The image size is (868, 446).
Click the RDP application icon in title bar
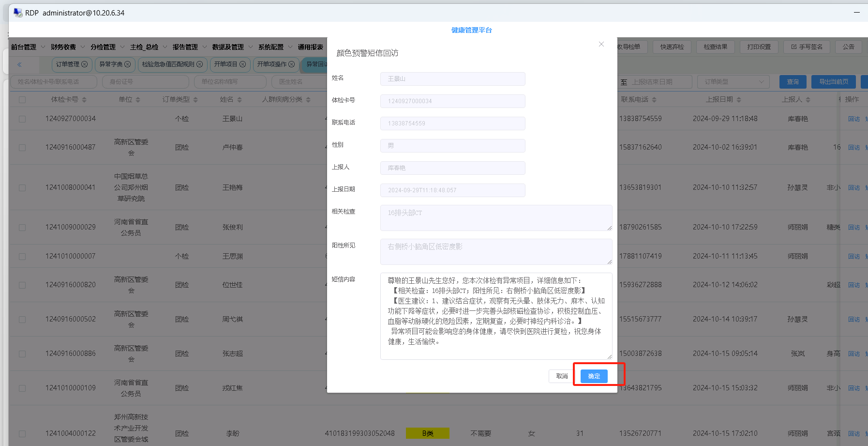tap(18, 13)
